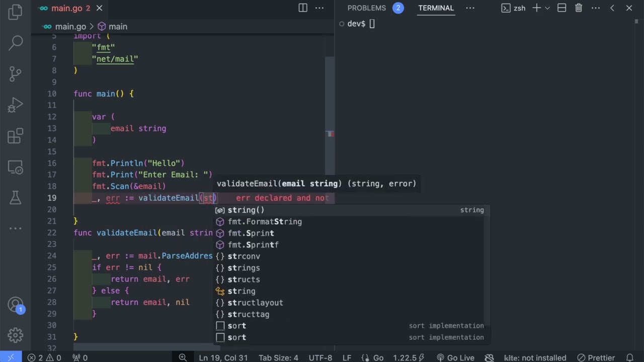Choose fmt.Sprint suggestion
Screen dimensions: 644x362
(350, 233)
